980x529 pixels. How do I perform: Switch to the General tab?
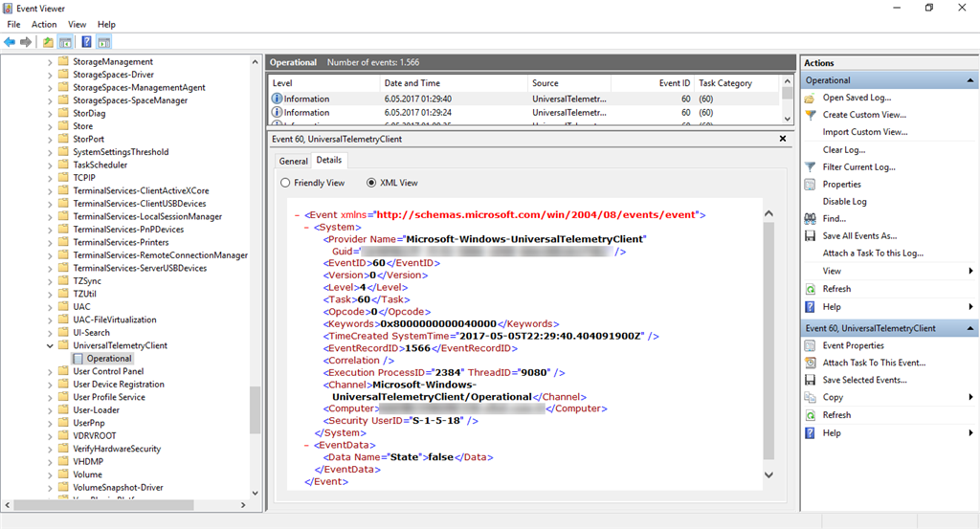(293, 161)
